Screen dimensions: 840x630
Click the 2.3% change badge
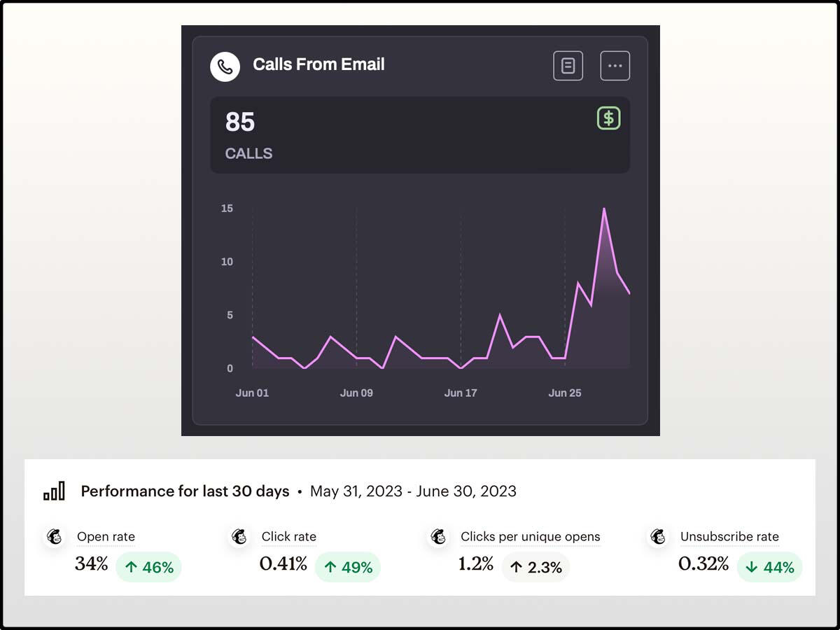coord(535,567)
